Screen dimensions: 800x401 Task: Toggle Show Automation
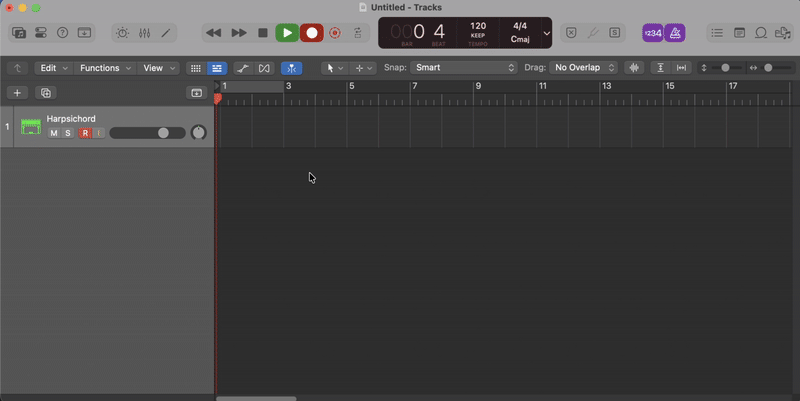pos(243,68)
